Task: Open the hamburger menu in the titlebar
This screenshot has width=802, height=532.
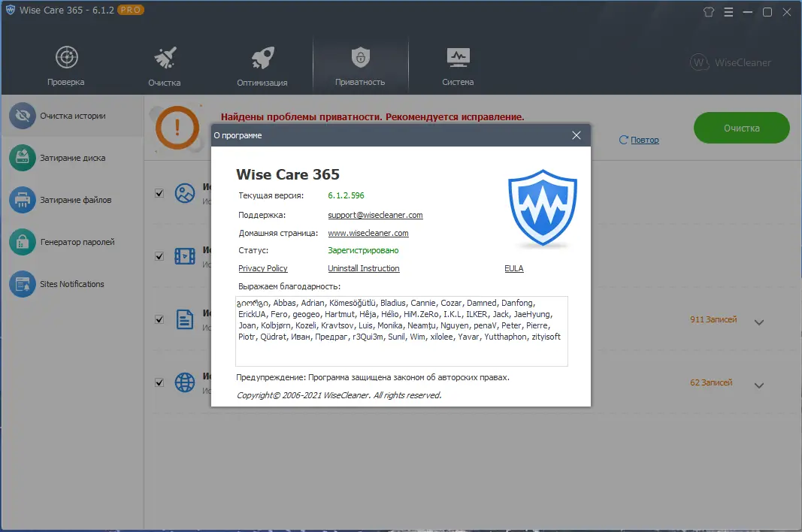Action: [728, 12]
